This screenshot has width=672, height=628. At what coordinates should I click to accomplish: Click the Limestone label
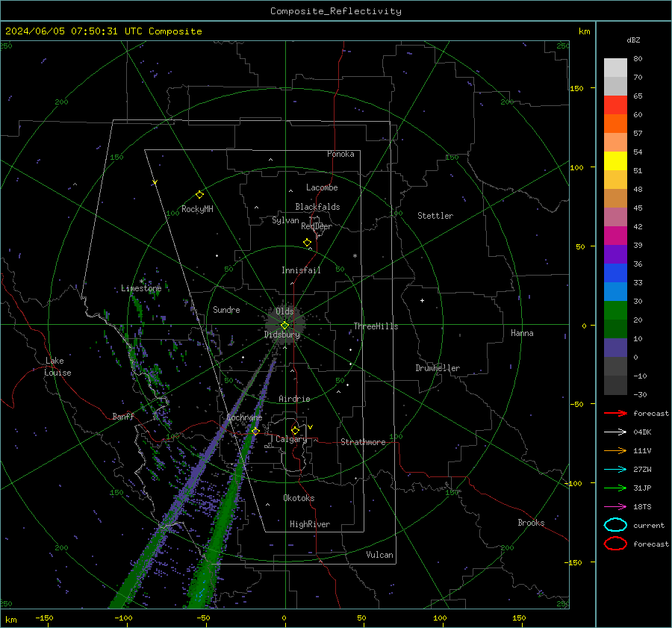[x=141, y=288]
